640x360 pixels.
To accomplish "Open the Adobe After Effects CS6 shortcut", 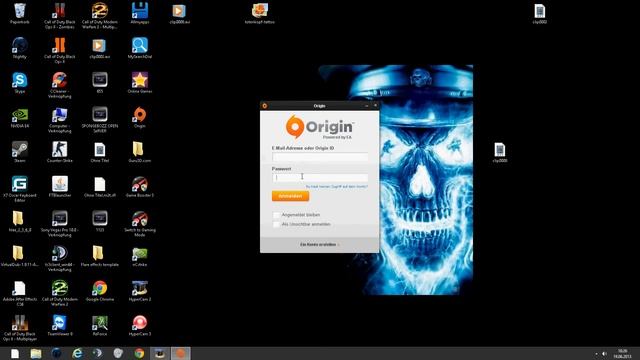I will tap(20, 293).
